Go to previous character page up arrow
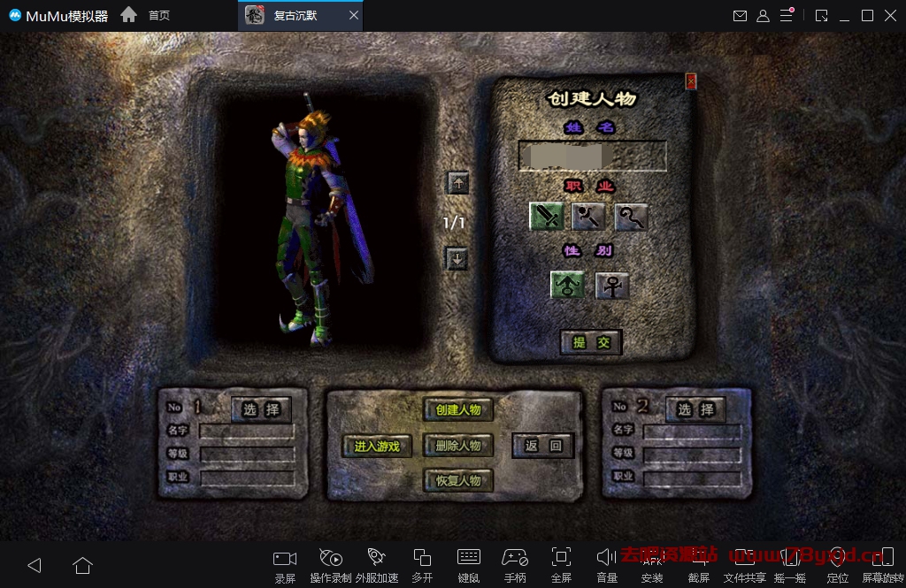 [458, 183]
